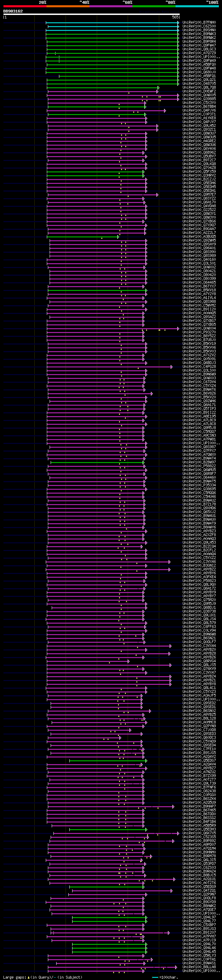The image size is (222, 980).
Task: Select the UniRef100_A7Q7Z9 label
Action: [x=199, y=53]
